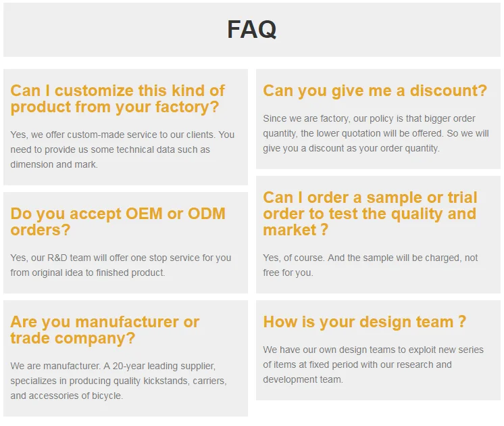This screenshot has width=504, height=426.
Task: Click the customize product FAQ card
Action: [x=126, y=127]
